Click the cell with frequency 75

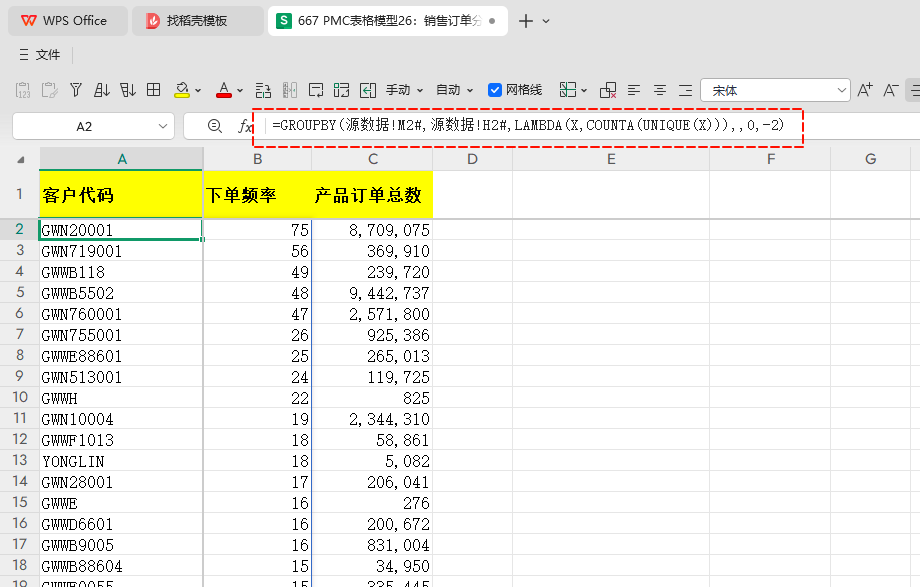pyautogui.click(x=258, y=230)
